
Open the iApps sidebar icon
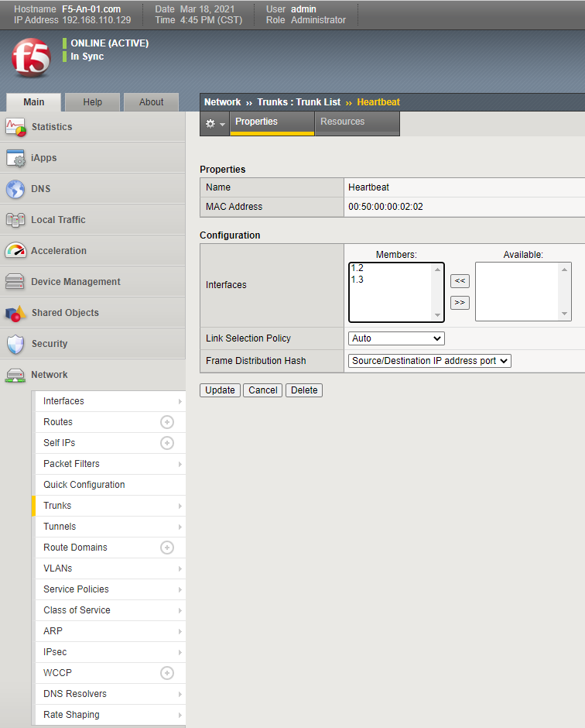coord(15,158)
